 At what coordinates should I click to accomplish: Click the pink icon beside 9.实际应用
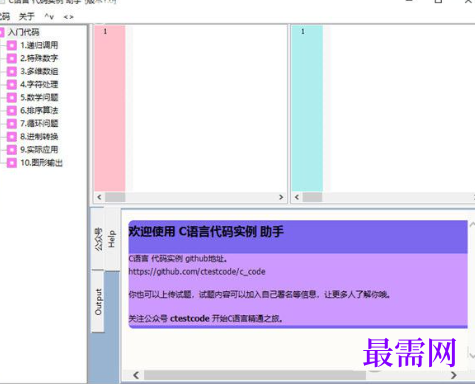[12, 150]
